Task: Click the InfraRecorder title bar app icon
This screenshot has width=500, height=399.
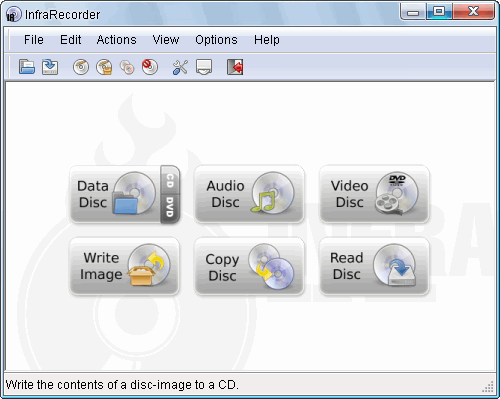Action: point(13,15)
